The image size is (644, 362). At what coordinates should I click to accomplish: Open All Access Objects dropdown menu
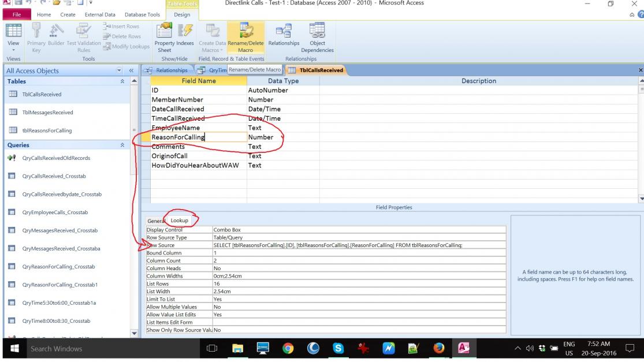click(x=119, y=70)
